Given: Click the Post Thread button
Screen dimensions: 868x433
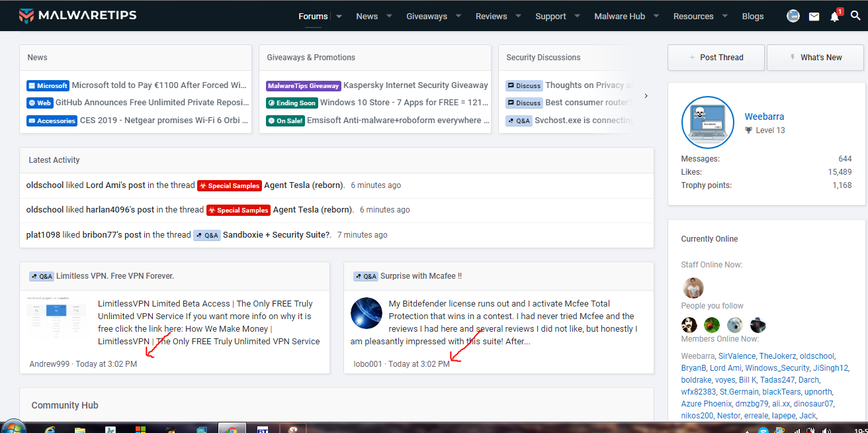Looking at the screenshot, I should click(x=716, y=58).
